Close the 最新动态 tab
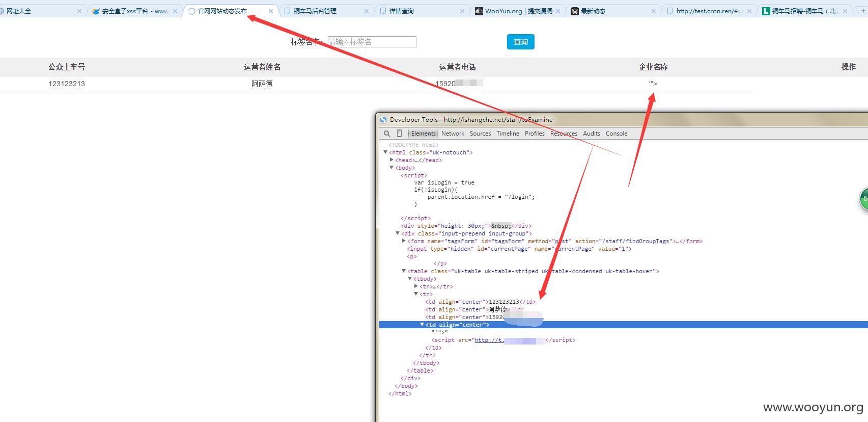Viewport: 868px width, 422px height. (653, 11)
